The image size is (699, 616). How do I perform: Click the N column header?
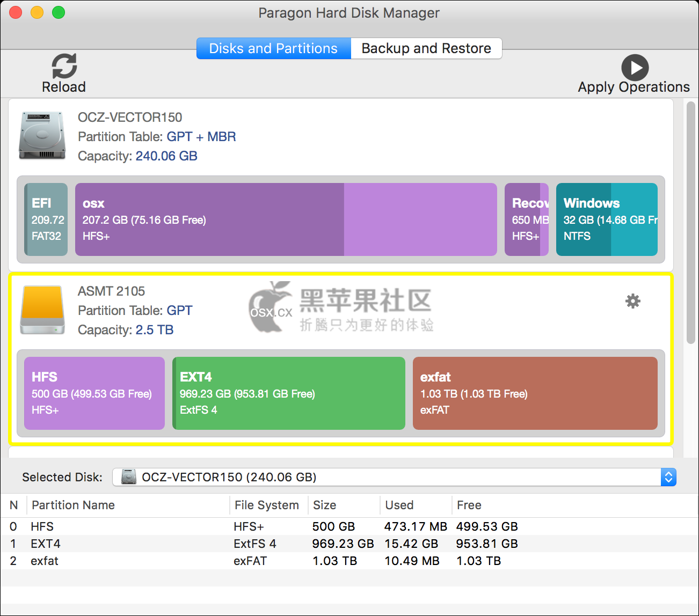[x=14, y=505]
